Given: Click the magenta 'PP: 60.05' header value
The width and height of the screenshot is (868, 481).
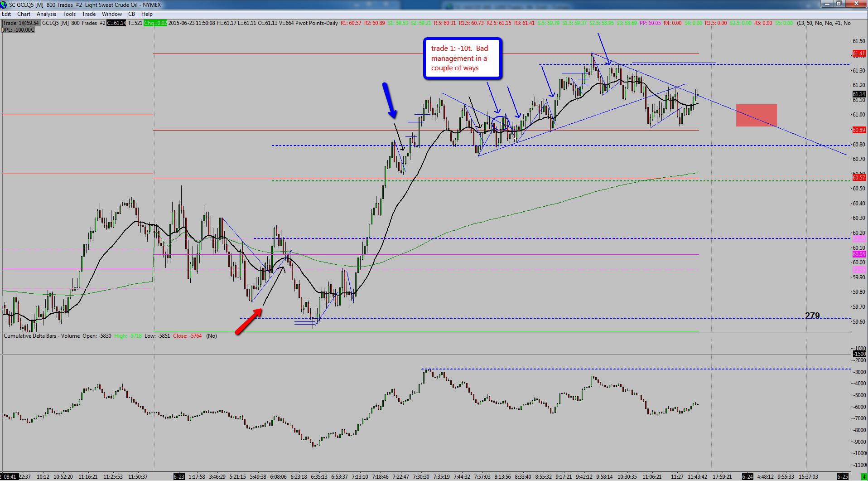Looking at the screenshot, I should [650, 23].
